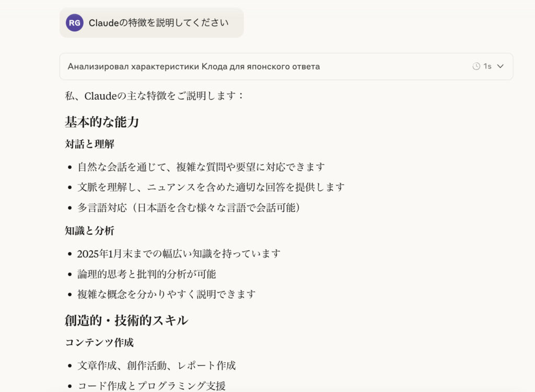This screenshot has height=392, width=535.
Task: Click the subheading '知識と分析'
Action: coord(89,231)
